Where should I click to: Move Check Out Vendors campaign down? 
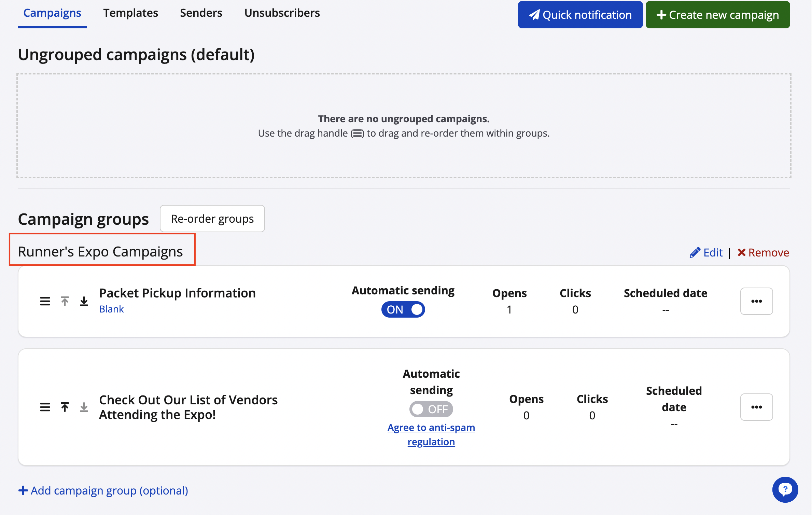click(84, 407)
